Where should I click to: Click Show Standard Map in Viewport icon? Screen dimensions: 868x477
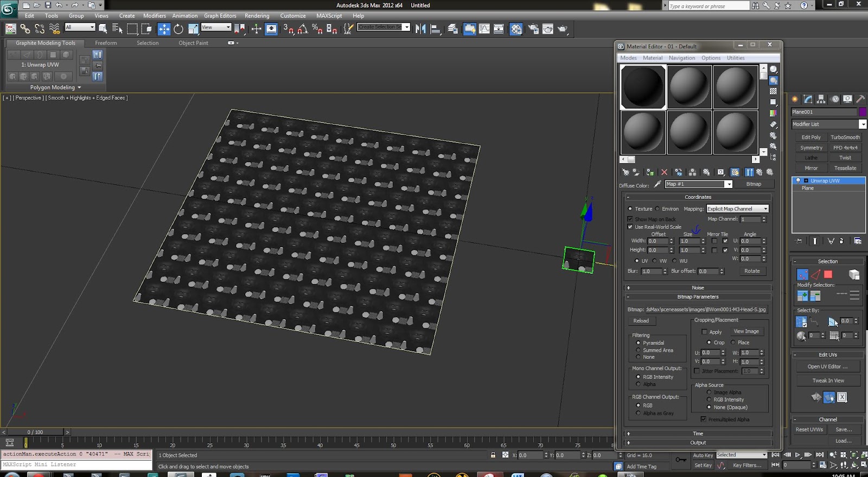click(x=735, y=172)
